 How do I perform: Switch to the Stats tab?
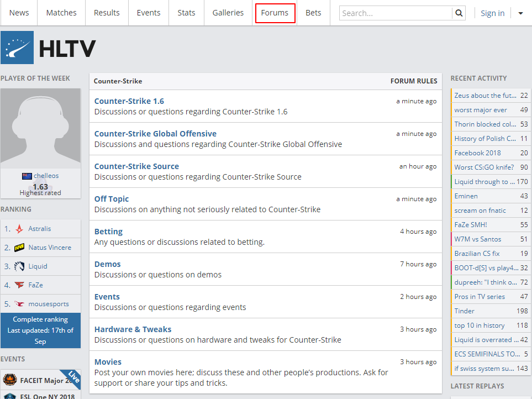click(186, 13)
